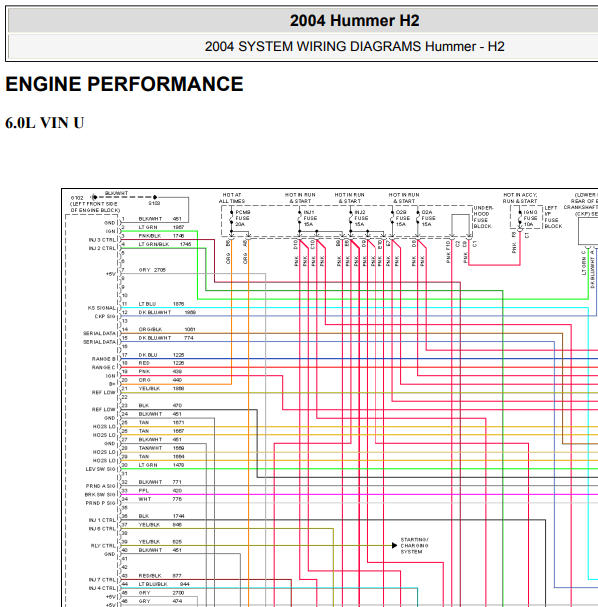The height and width of the screenshot is (607, 598).
Task: Click the "INJ 2 CTRL" pin label
Action: pos(102,249)
